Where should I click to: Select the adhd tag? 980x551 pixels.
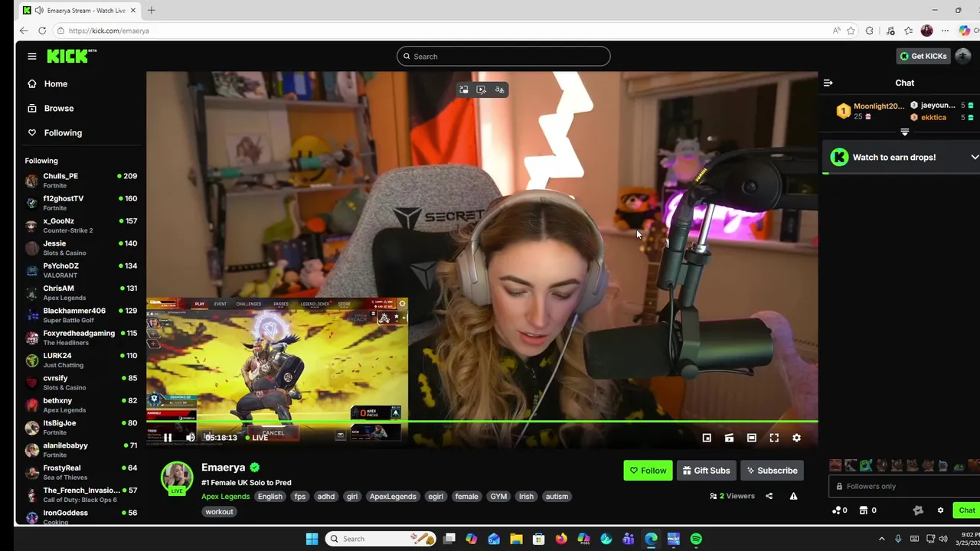click(x=326, y=496)
